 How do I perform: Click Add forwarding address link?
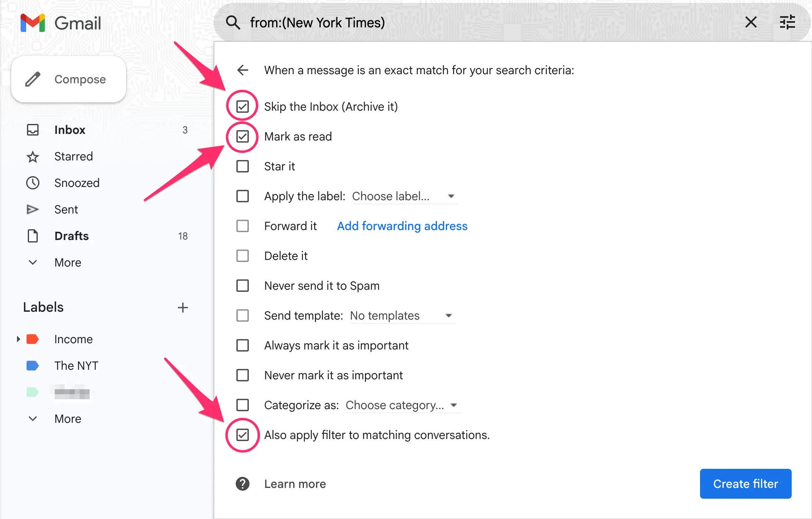[401, 226]
